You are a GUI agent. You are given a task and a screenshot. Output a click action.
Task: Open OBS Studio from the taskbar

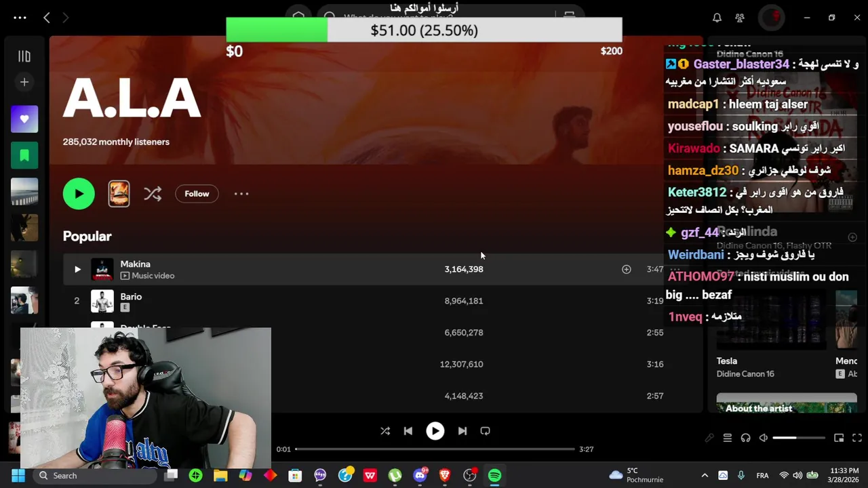469,476
